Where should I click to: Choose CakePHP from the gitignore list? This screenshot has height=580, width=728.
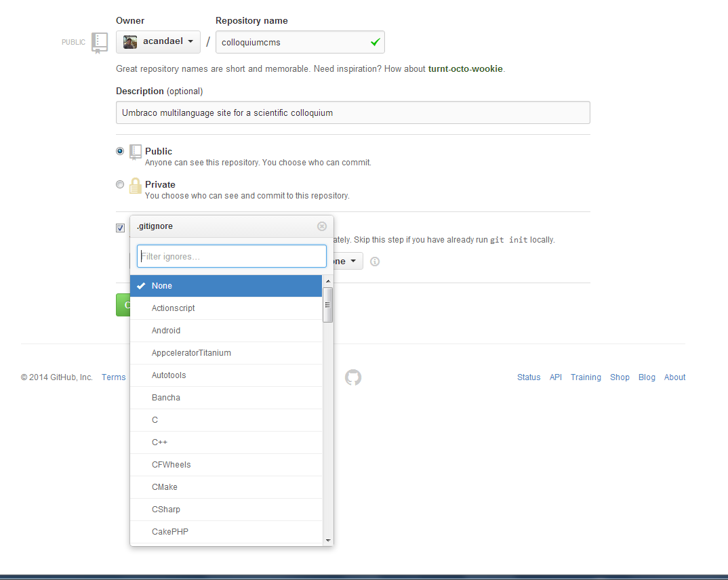click(x=226, y=532)
